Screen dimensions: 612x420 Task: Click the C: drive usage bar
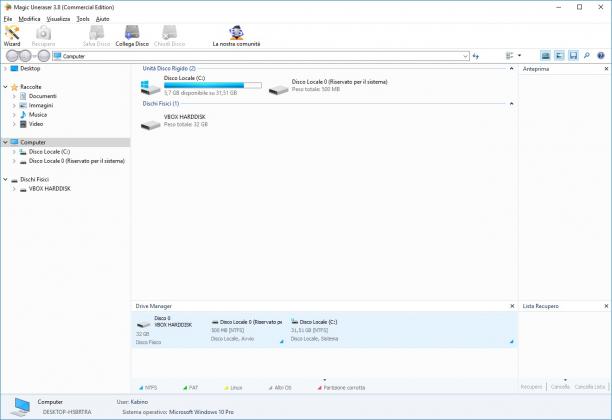pos(213,85)
